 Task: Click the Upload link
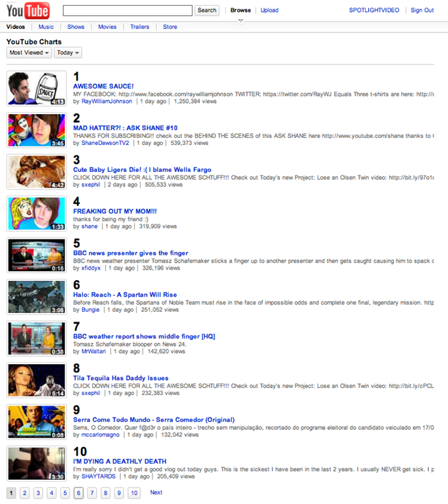click(x=269, y=10)
